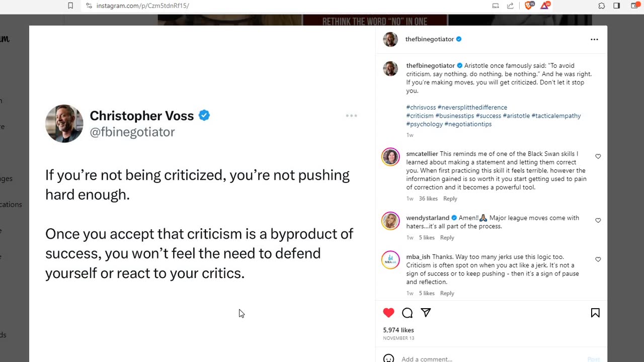Click thefbinegotiator profile avatar in header
The height and width of the screenshot is (362, 644).
[x=390, y=39]
